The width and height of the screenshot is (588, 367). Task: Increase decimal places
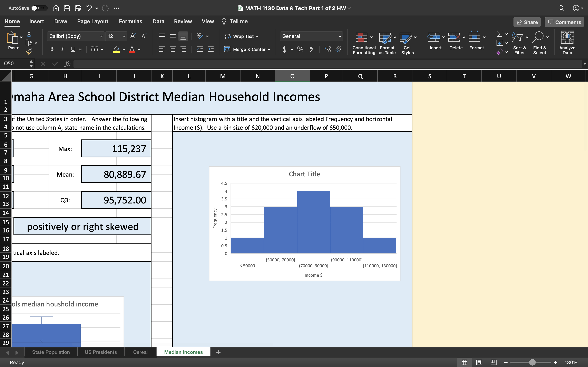pos(327,49)
